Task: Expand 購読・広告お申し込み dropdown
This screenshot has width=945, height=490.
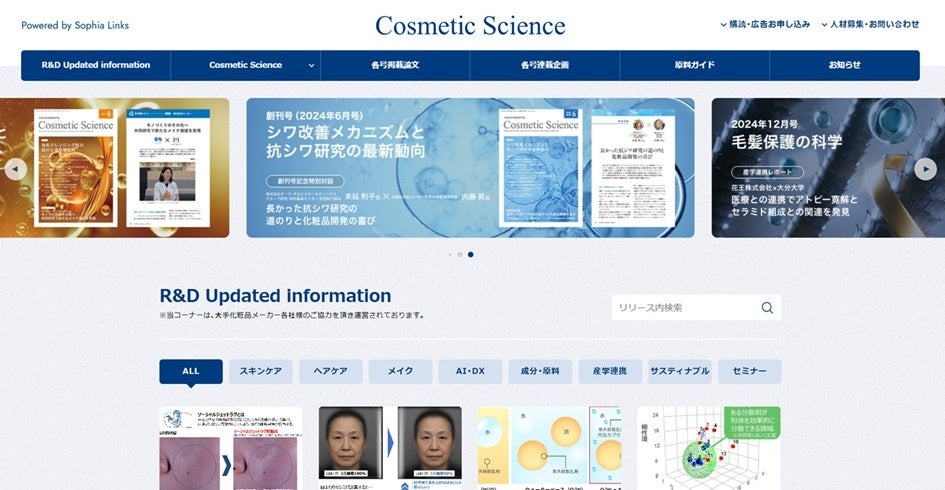Action: point(765,24)
